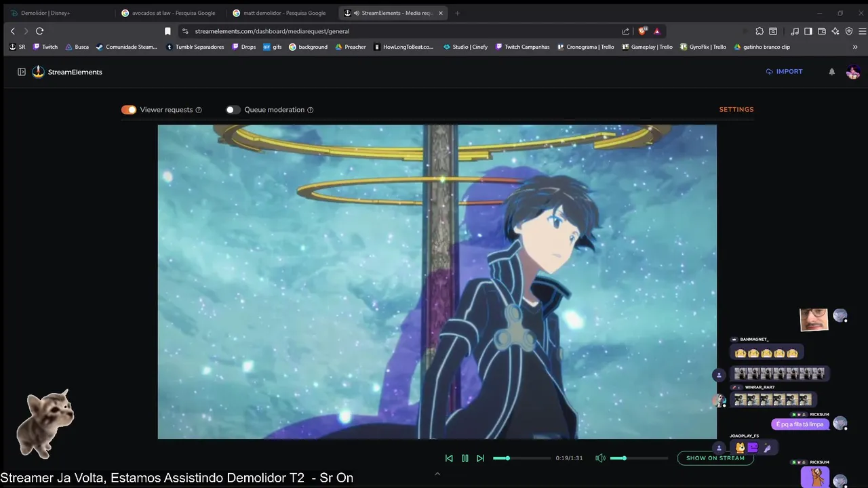
Task: Switch to the matt demolidor Google tab
Action: click(x=281, y=13)
